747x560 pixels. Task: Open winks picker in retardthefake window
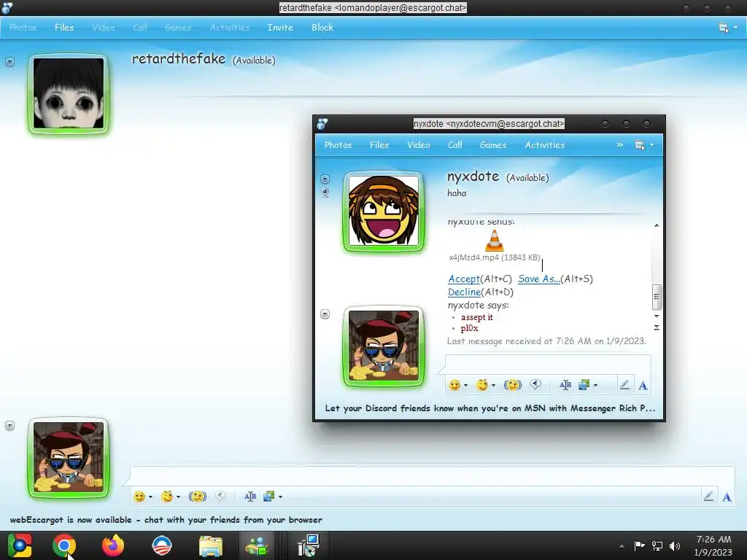167,496
